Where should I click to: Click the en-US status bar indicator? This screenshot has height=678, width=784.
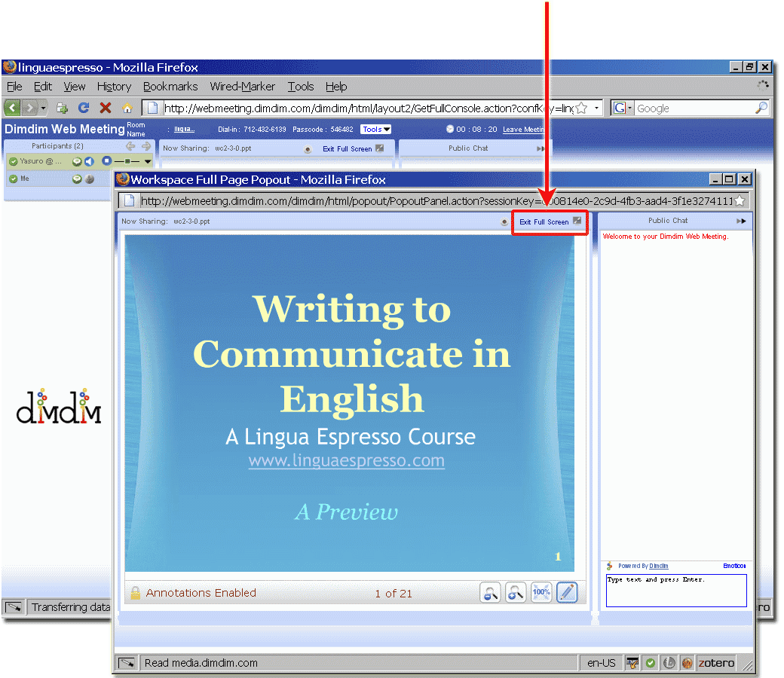point(601,663)
